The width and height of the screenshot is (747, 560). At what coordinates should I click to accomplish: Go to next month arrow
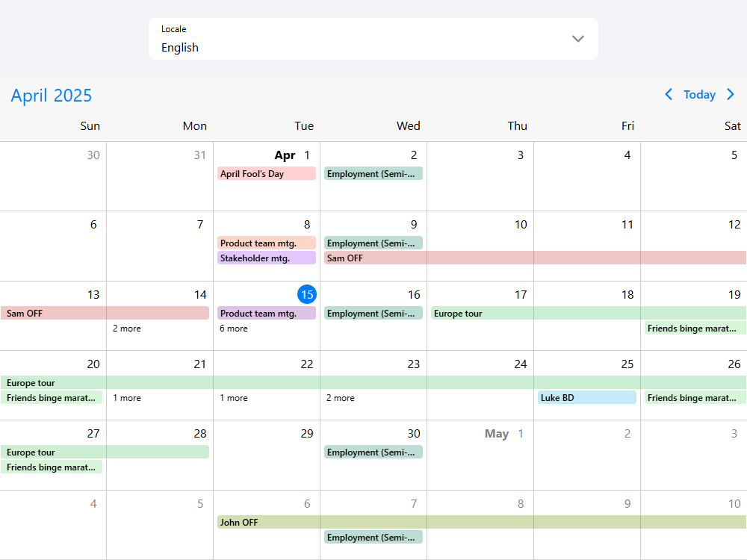[731, 94]
